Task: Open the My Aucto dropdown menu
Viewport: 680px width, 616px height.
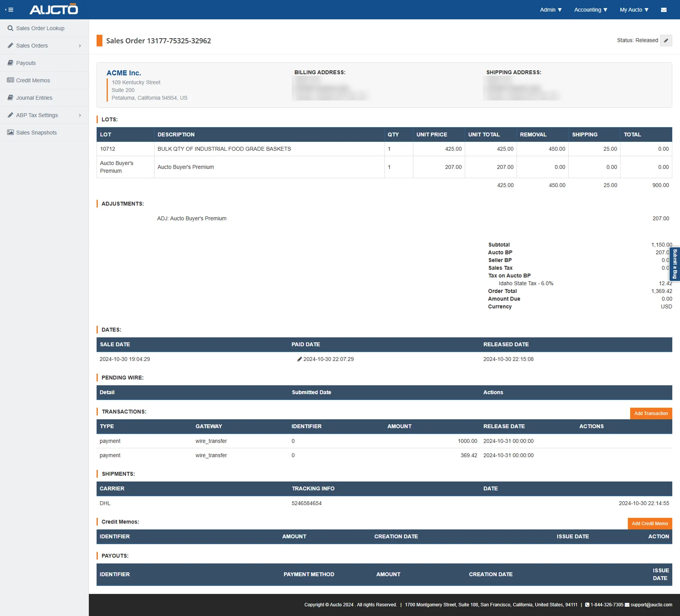Action: point(634,10)
